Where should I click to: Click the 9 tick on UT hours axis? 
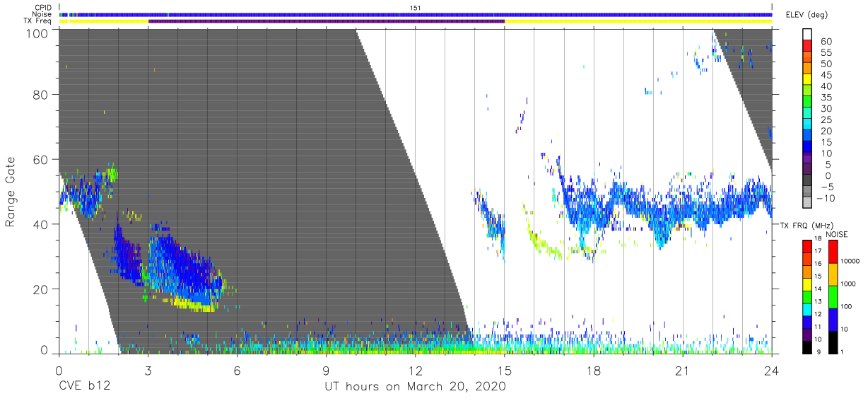327,371
